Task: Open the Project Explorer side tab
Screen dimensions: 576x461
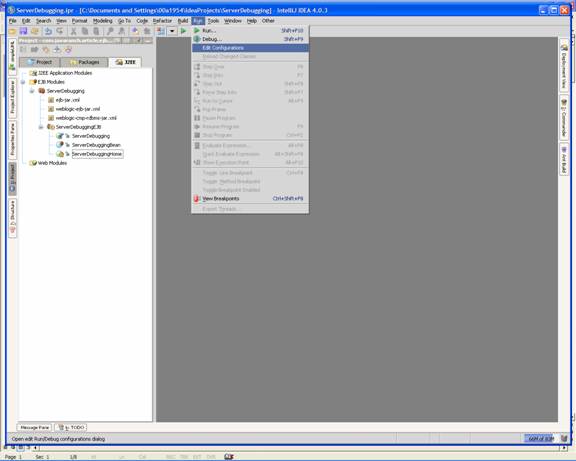Action: 12,97
